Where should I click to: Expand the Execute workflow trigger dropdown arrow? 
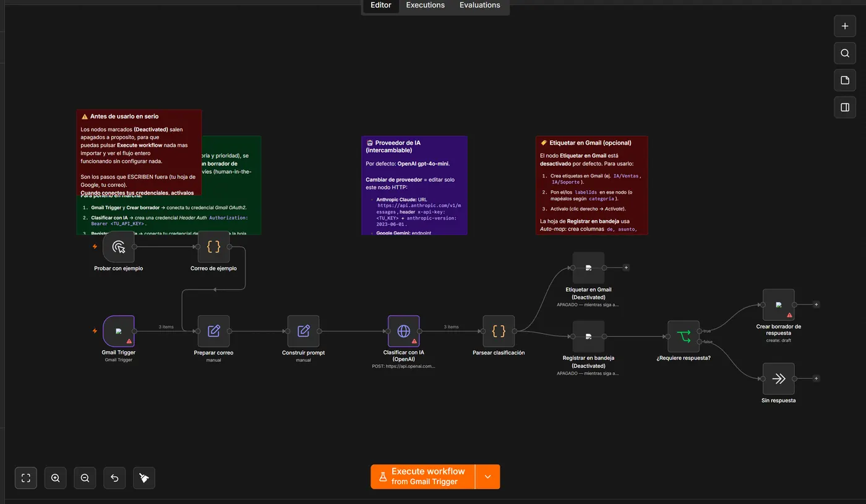click(488, 477)
